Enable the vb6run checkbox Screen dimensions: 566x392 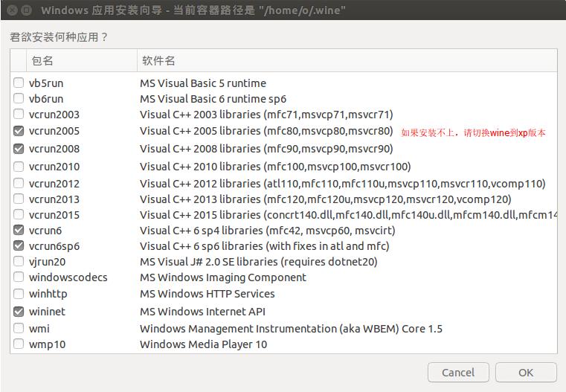(19, 99)
